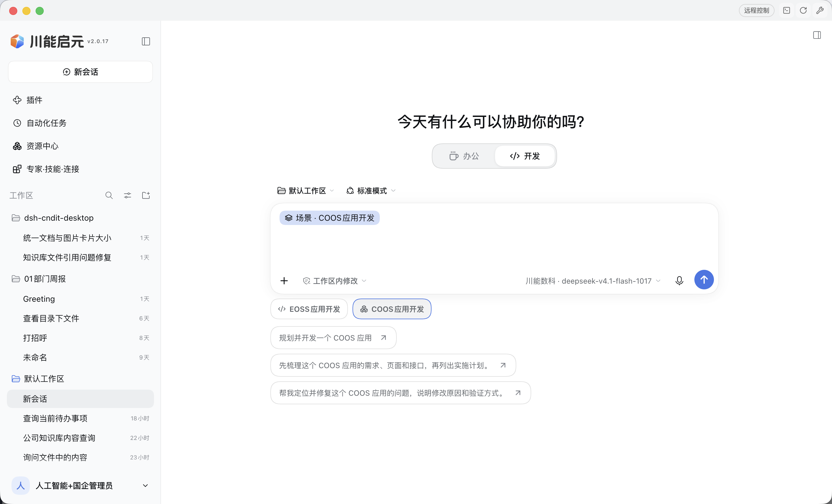Screen dimensions: 832x504
Task: Open 资源中心 in the sidebar
Action: coord(80,146)
